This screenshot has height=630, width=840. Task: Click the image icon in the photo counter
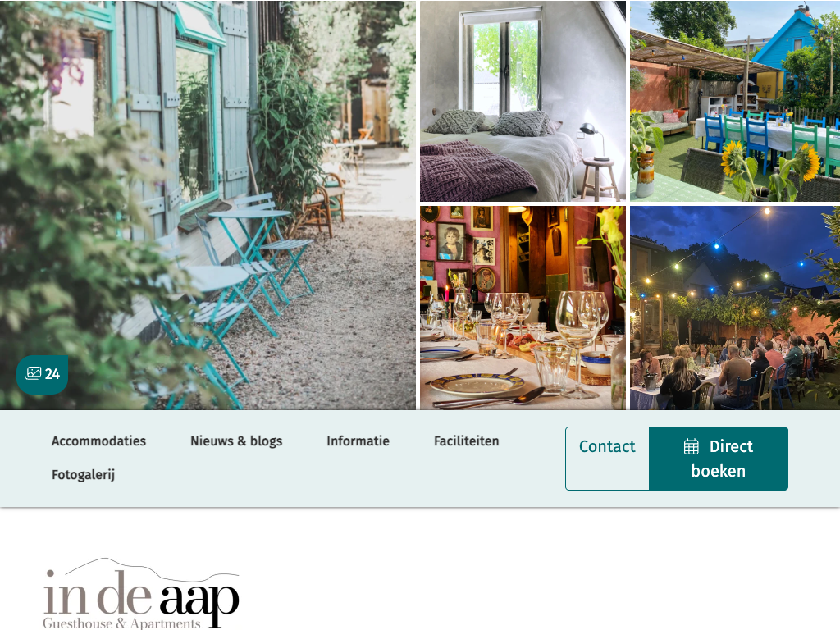click(33, 373)
